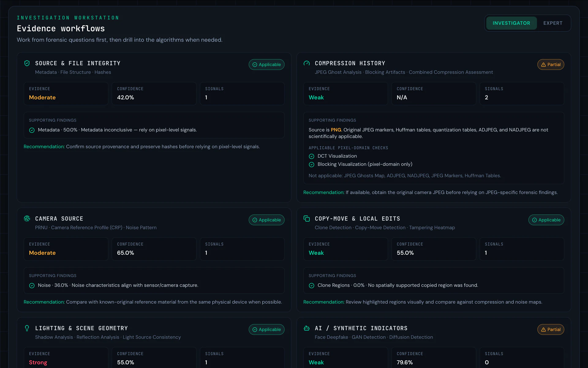
Task: Click the Metadata inconclusive finding row
Action: pos(154,130)
